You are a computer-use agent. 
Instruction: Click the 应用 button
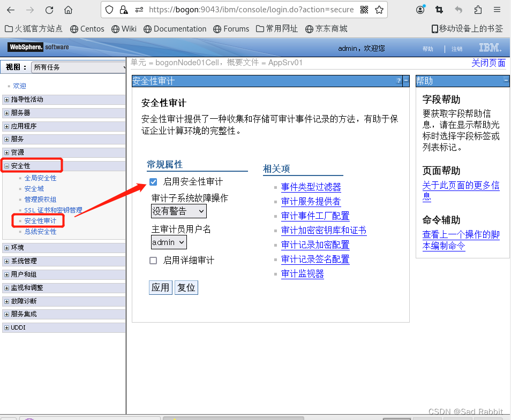(x=160, y=287)
